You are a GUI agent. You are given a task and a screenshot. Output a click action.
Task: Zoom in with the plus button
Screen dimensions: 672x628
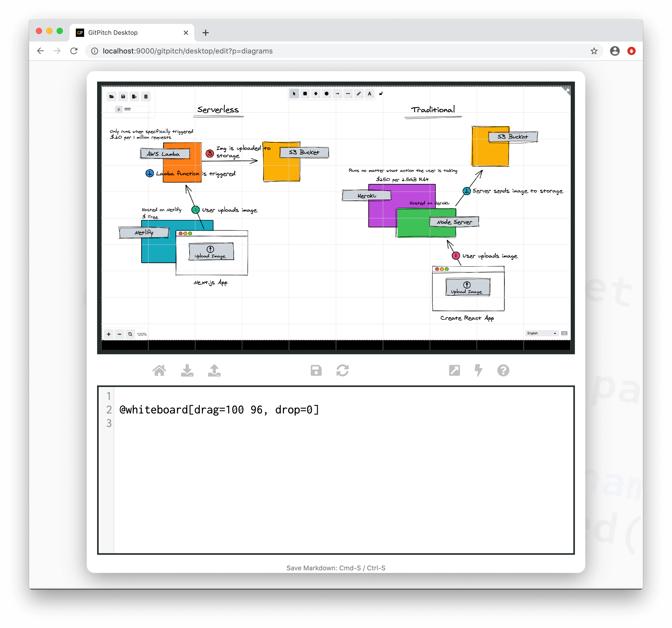coord(109,335)
